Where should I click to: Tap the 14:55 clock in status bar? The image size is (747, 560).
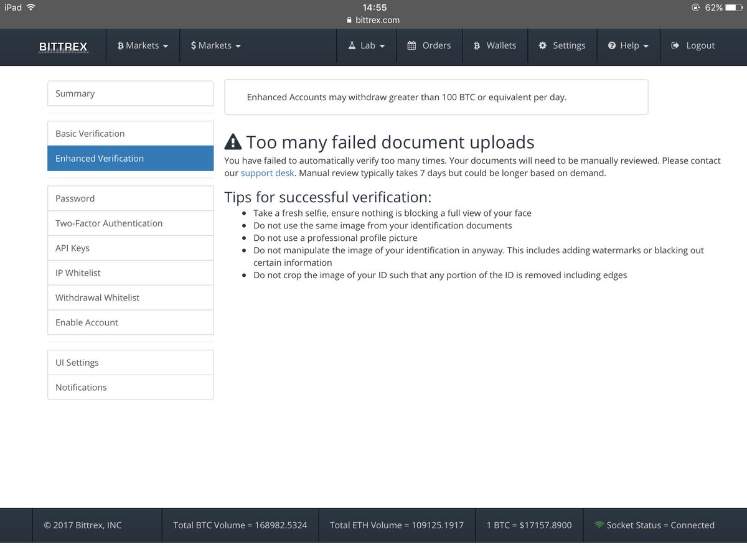click(x=375, y=7)
